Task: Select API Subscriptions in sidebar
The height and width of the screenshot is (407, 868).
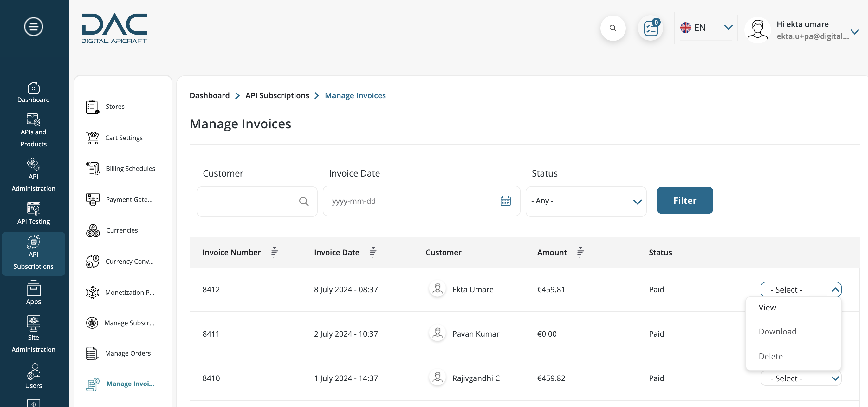Action: coord(33,253)
